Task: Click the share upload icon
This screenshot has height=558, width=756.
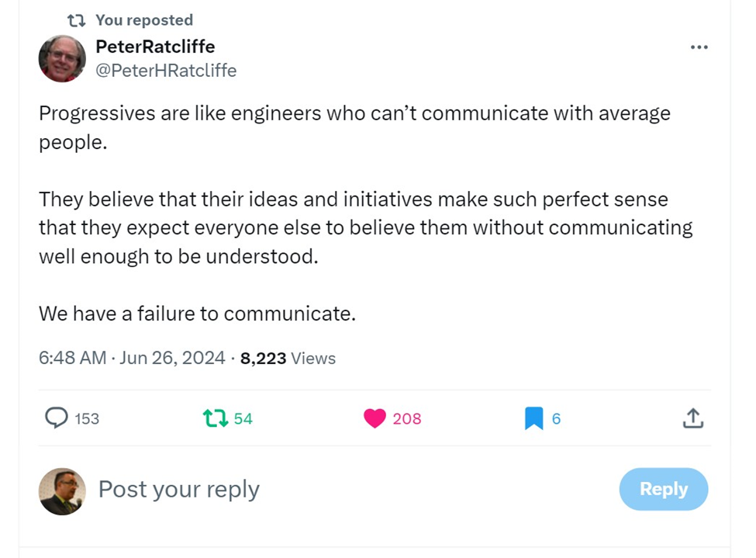Action: pyautogui.click(x=693, y=418)
